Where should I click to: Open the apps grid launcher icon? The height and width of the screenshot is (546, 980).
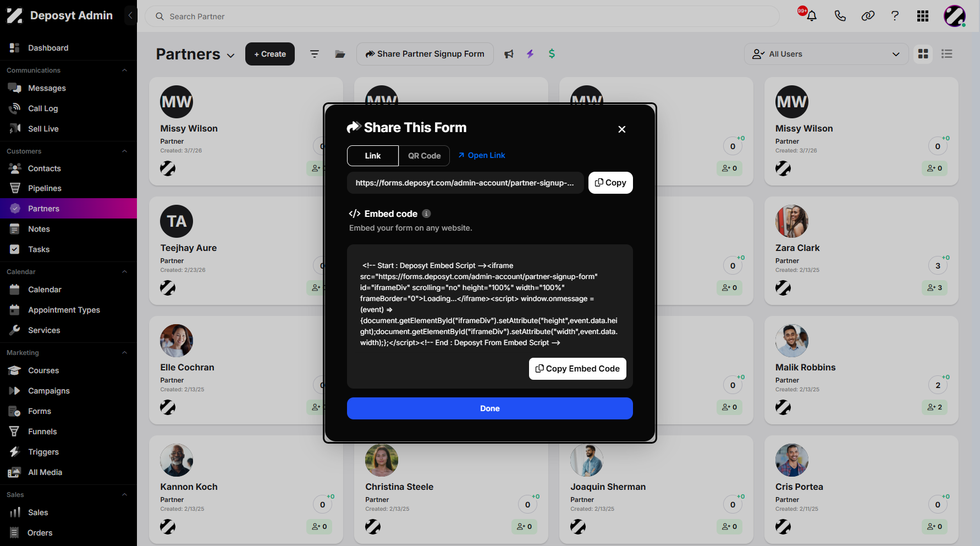pos(923,16)
